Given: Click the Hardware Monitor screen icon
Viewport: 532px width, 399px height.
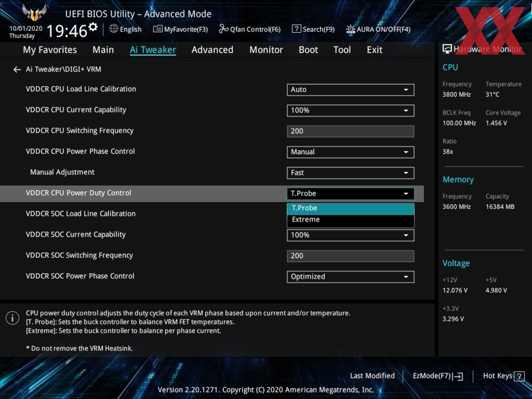Looking at the screenshot, I should coord(447,49).
